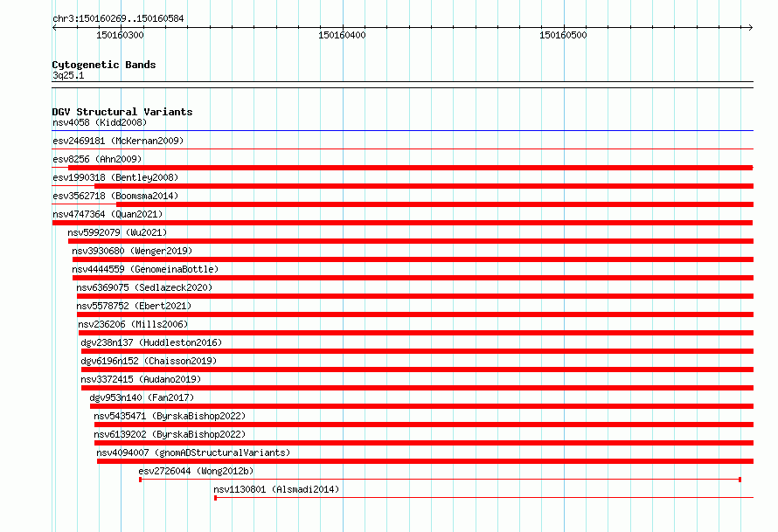Click the red bar of esv3562718
The width and height of the screenshot is (778, 532).
click(x=434, y=204)
